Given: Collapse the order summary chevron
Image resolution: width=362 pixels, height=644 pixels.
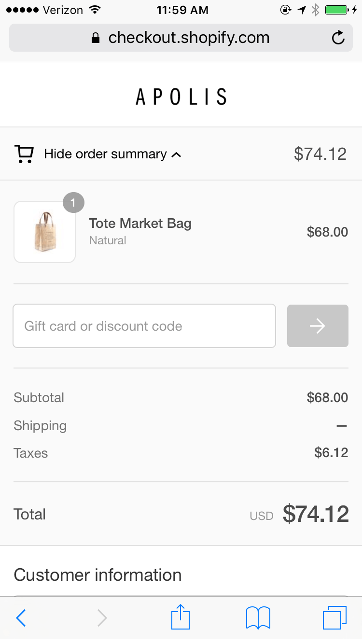Looking at the screenshot, I should point(177,155).
